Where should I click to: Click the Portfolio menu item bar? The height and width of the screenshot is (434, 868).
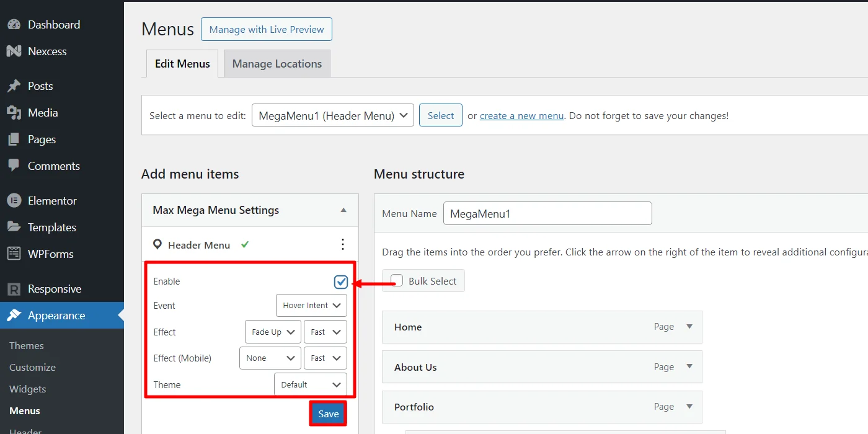[542, 407]
